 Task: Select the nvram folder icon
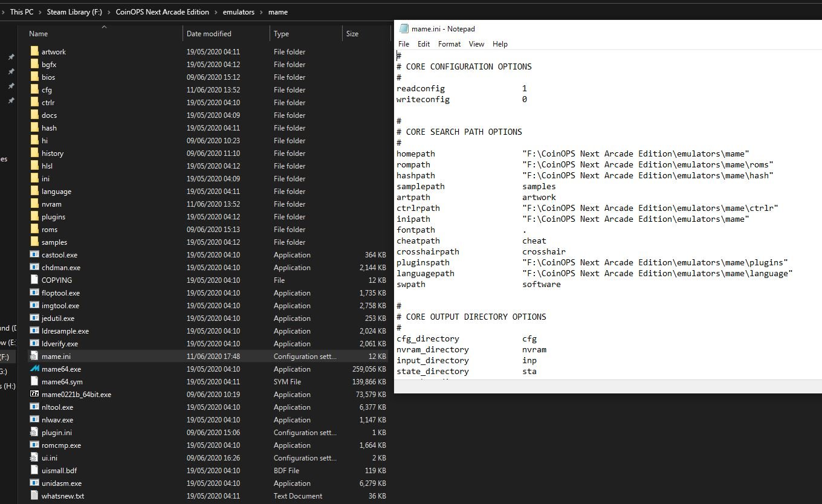tap(34, 204)
